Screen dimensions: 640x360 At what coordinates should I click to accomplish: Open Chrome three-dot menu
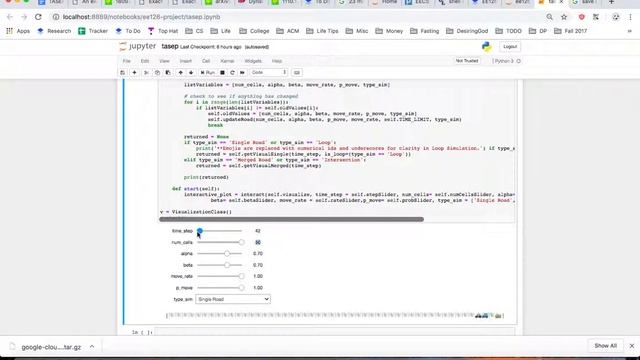[631, 17]
